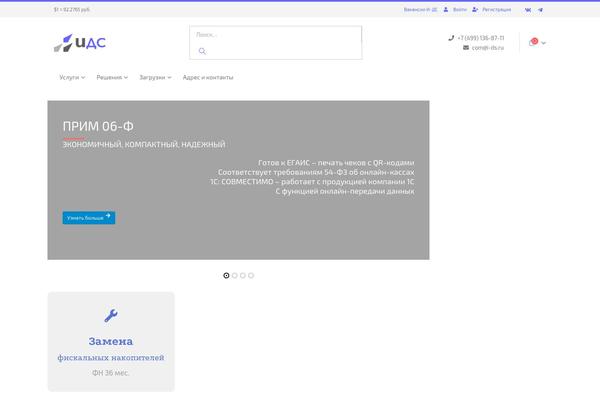Click the Экономичный, компактный, надежный subtitle
The width and height of the screenshot is (600, 400).
[x=144, y=144]
